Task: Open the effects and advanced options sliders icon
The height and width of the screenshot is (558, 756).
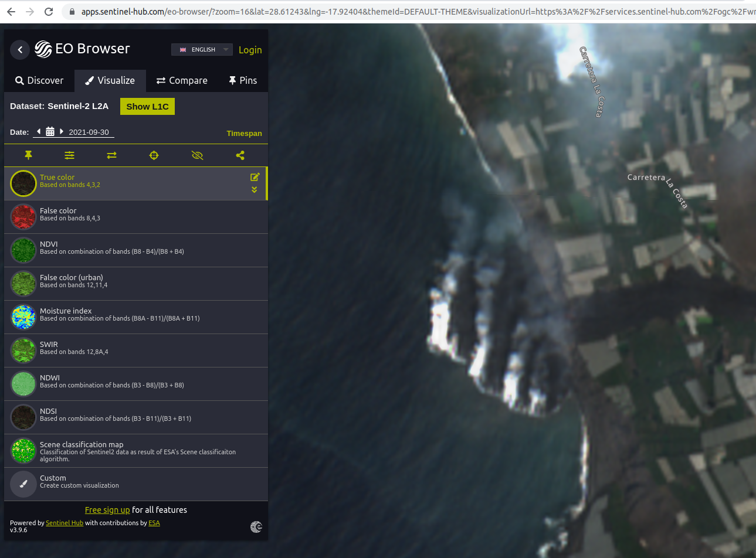Action: [69, 155]
